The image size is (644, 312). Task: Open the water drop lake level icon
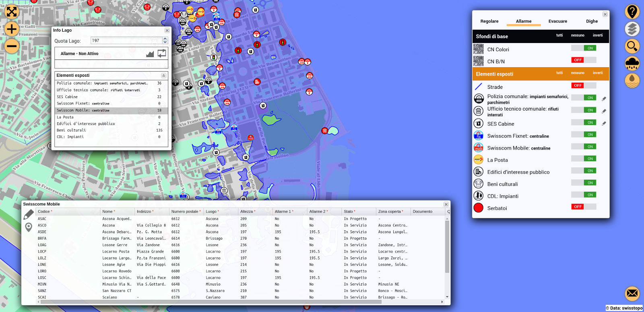click(x=632, y=81)
